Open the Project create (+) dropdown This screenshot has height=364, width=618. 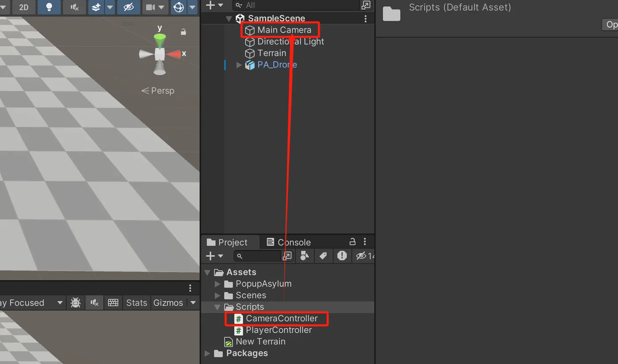point(215,256)
